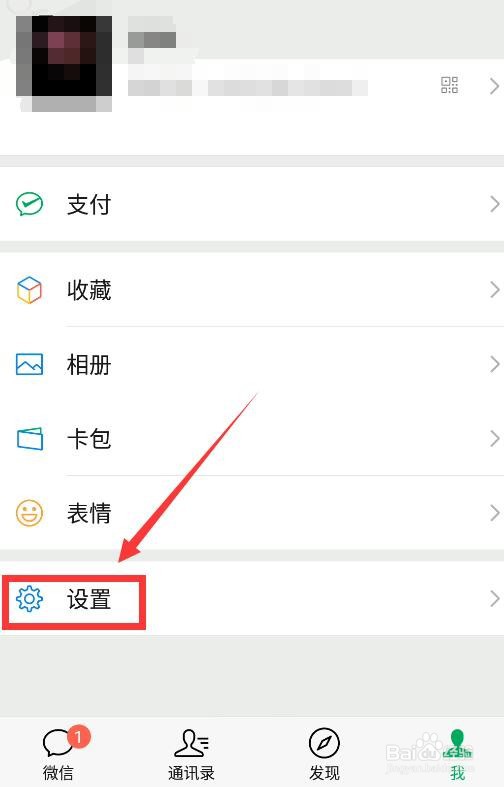
Task: Open the QR code icon
Action: 449,85
